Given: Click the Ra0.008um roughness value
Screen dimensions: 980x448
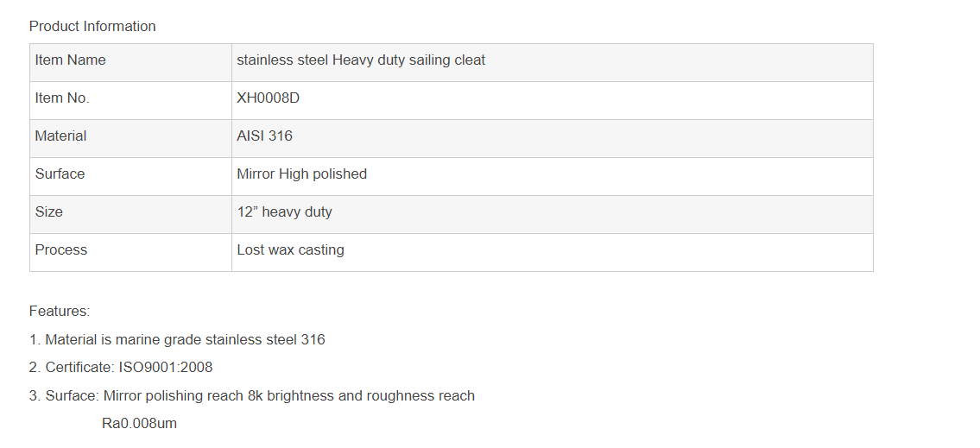Looking at the screenshot, I should coord(139,424).
